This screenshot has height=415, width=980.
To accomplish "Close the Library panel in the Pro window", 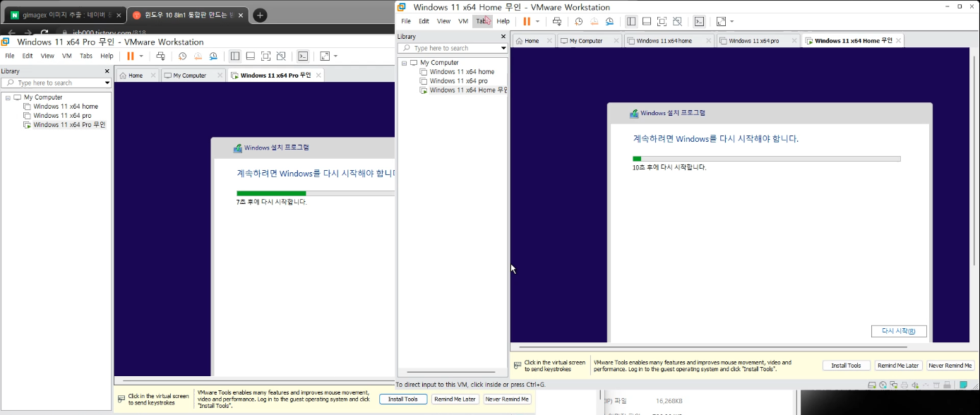I will pyautogui.click(x=107, y=71).
